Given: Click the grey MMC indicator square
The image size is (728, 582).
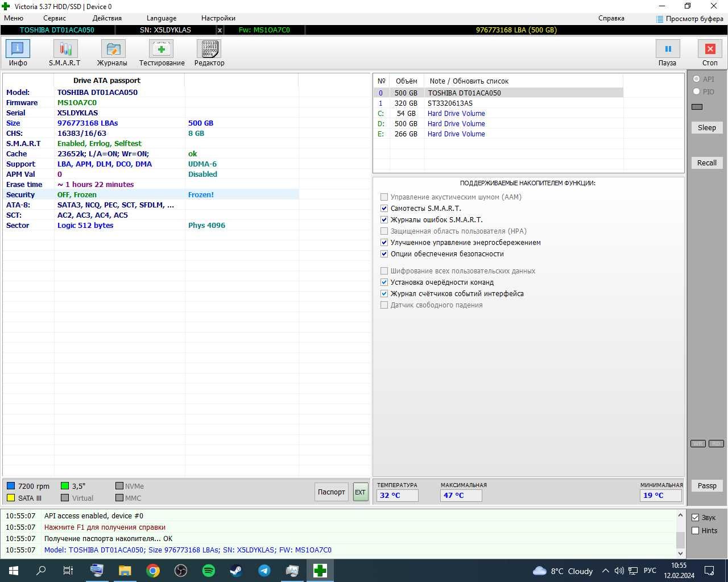Looking at the screenshot, I should click(x=119, y=498).
